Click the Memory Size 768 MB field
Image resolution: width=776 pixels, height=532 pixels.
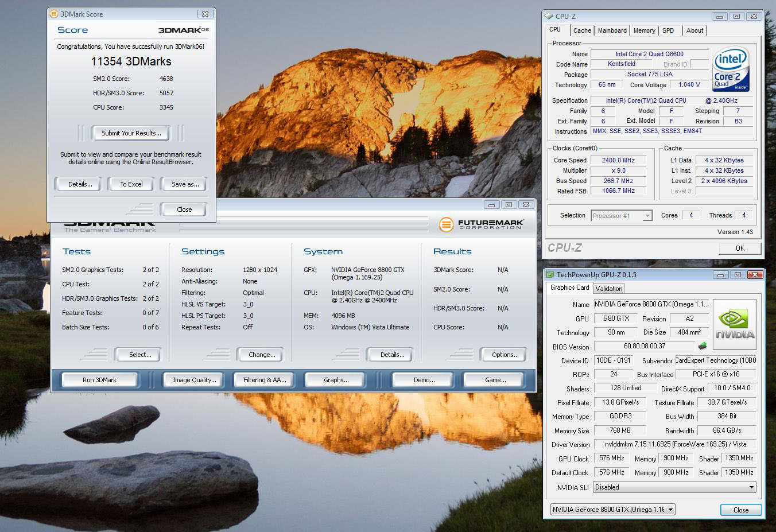(x=620, y=430)
